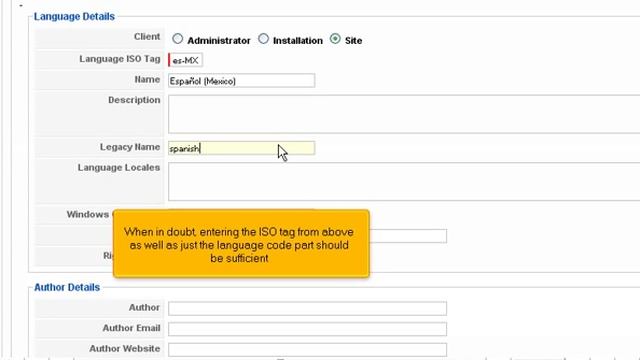Click the Author Website label
The height and width of the screenshot is (360, 640).
[x=124, y=349]
